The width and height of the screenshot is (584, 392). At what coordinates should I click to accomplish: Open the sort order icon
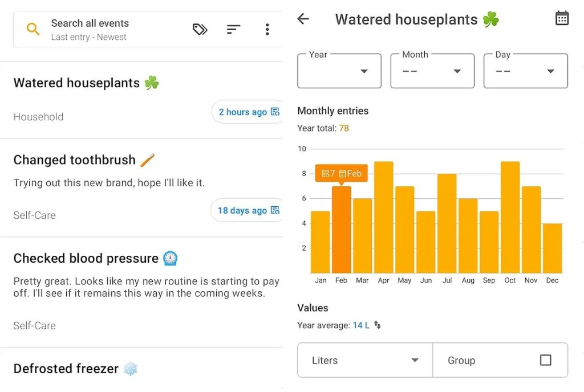[233, 30]
